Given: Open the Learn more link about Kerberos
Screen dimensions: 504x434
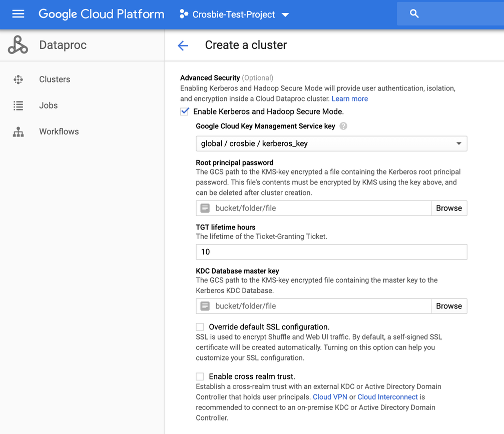Looking at the screenshot, I should (349, 98).
